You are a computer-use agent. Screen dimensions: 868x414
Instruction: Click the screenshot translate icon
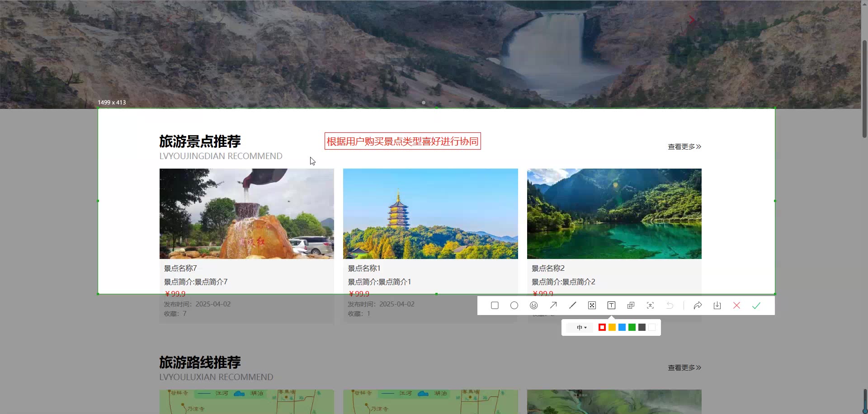pos(631,306)
